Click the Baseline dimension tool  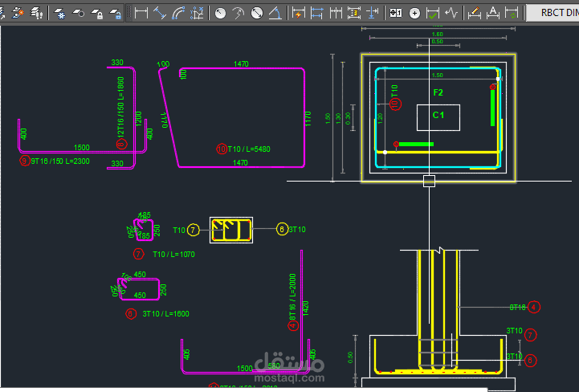317,13
